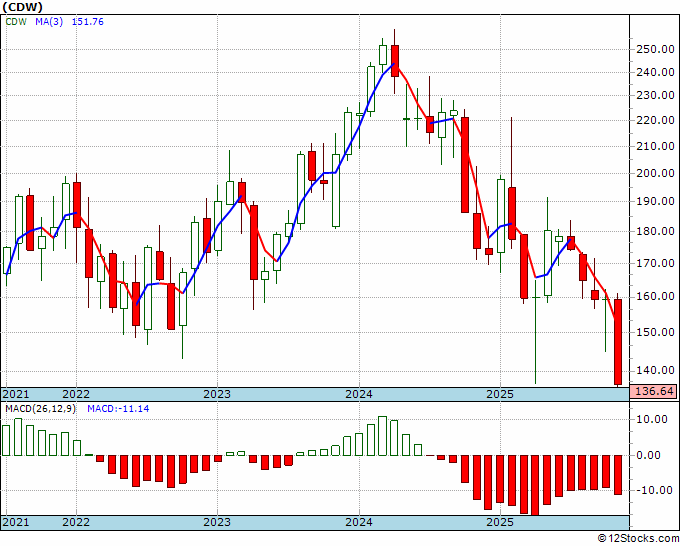Click the 2023 label on MACD time axis
Image resolution: width=680 pixels, height=546 pixels.
pyautogui.click(x=217, y=522)
